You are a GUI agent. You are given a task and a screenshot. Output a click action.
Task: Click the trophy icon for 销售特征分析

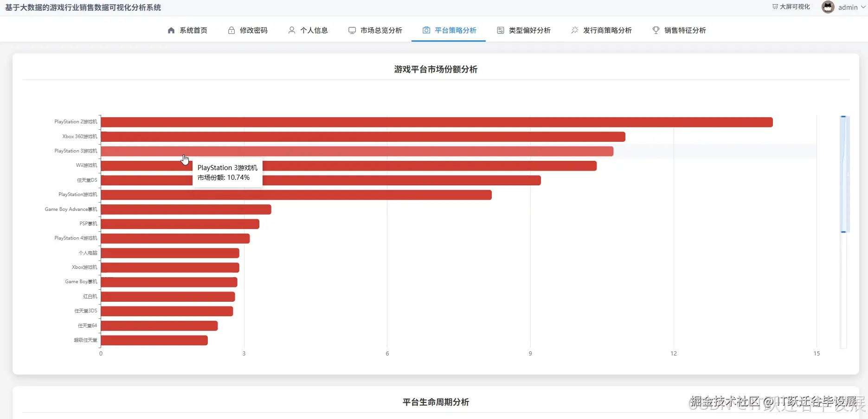(x=656, y=30)
